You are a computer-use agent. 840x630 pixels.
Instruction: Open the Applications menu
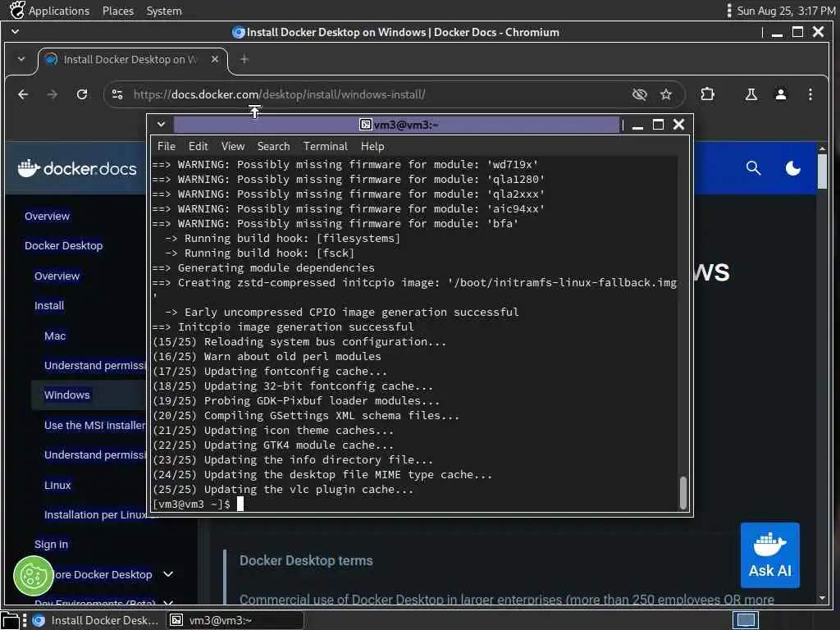pos(50,11)
